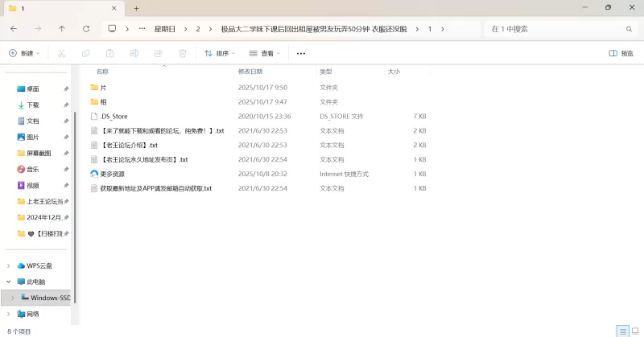Screen dimensions: 644x337
Task: Switch to details view in the status bar
Action: coord(622,331)
